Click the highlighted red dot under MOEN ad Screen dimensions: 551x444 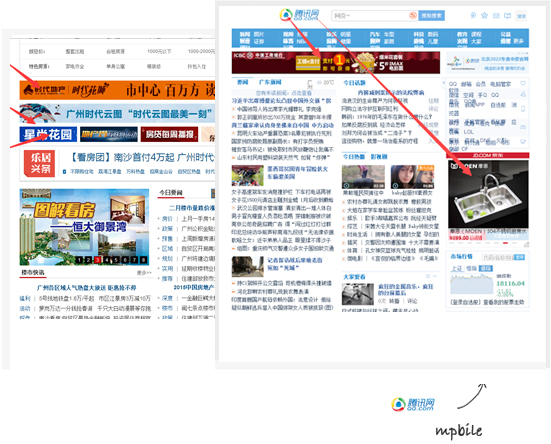(505, 243)
